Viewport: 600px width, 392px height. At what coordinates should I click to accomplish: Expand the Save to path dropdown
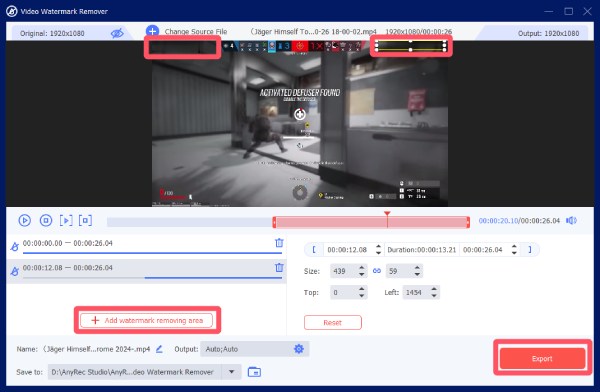(232, 372)
